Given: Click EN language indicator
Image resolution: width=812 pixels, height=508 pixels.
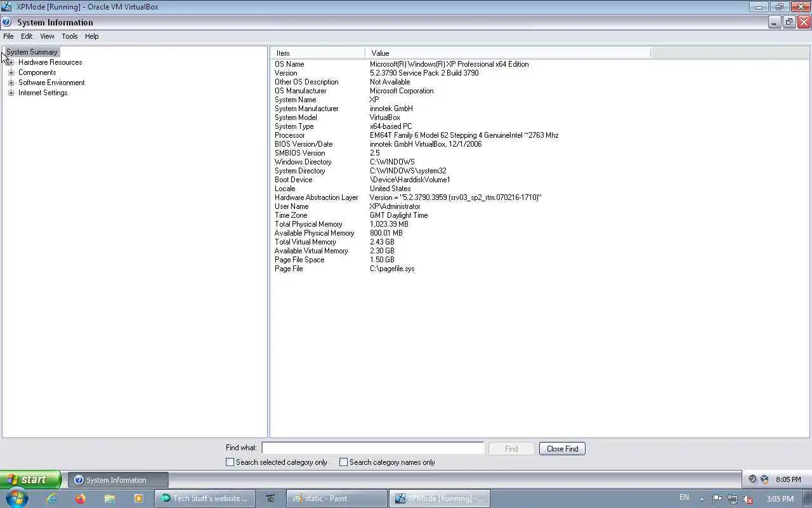Looking at the screenshot, I should point(684,497).
